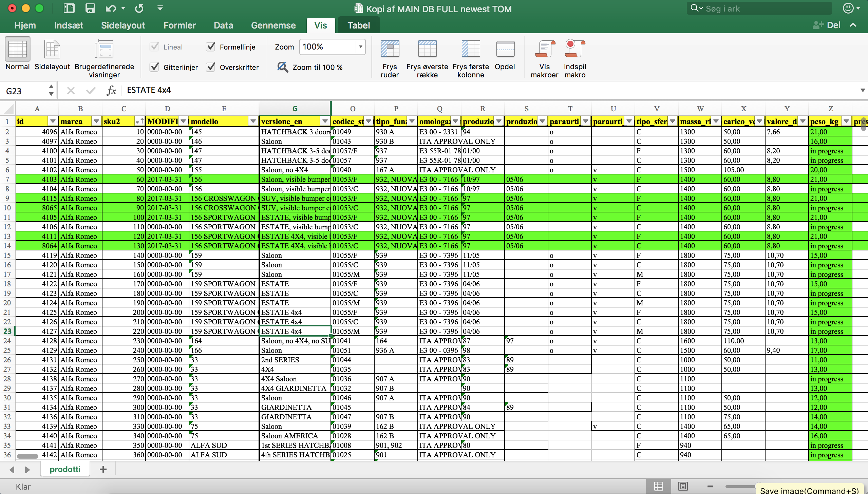Click the save icon in title bar
Screen dimensions: 868x494
pos(90,8)
